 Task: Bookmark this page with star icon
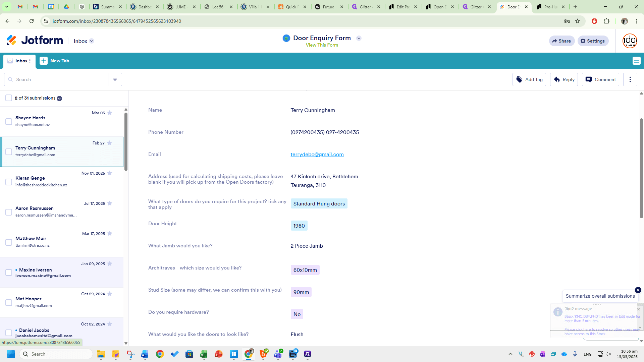pos(578,21)
